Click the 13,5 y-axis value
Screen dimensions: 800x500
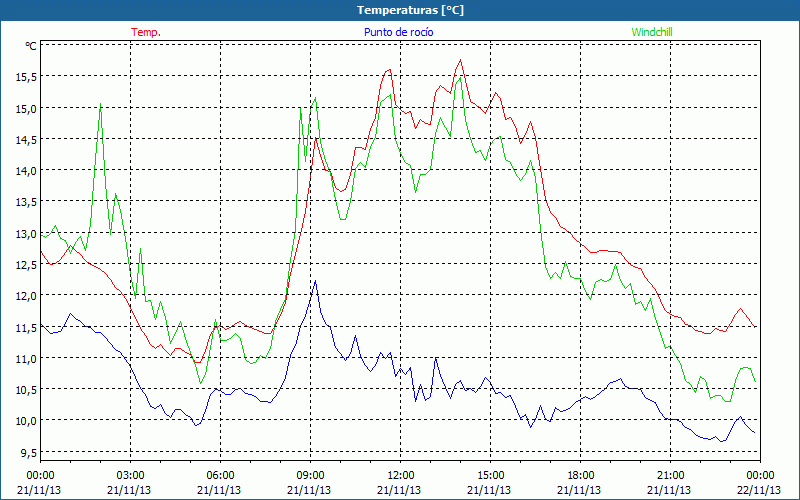click(26, 202)
